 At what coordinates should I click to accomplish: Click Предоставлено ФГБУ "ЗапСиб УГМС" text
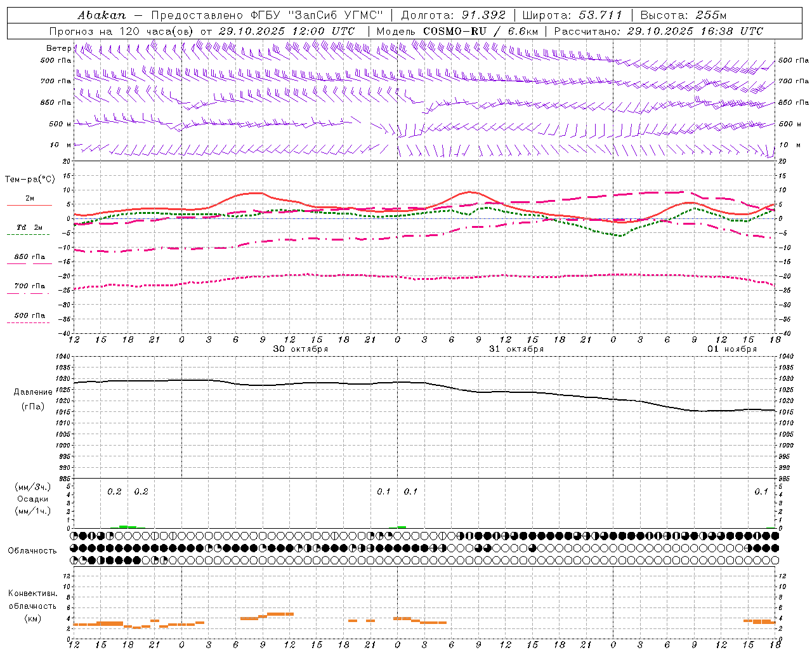click(267, 15)
